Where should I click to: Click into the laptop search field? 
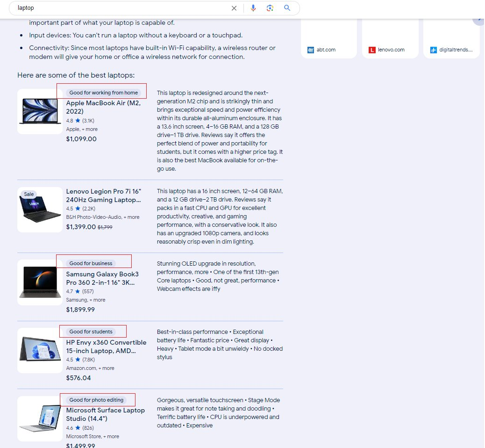[x=117, y=8]
